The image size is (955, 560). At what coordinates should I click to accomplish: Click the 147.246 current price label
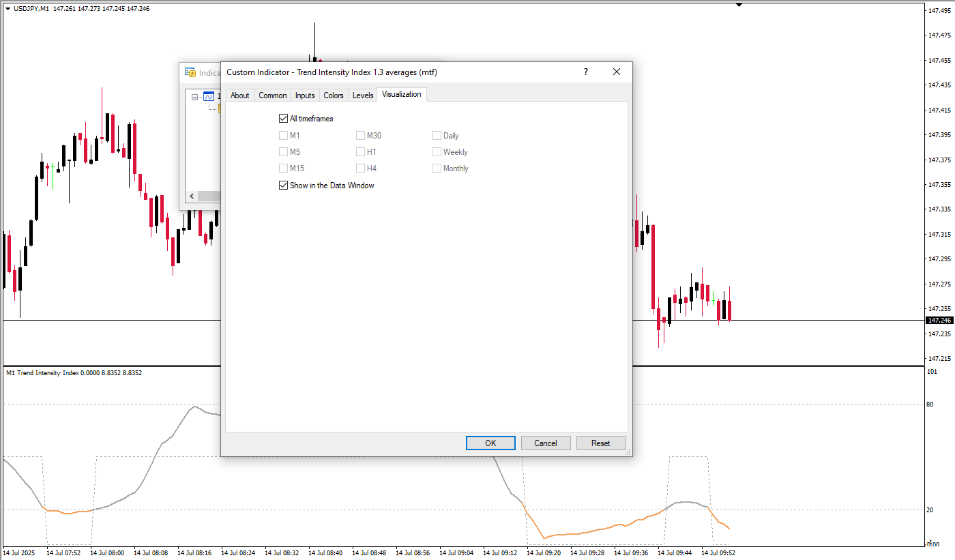(939, 320)
